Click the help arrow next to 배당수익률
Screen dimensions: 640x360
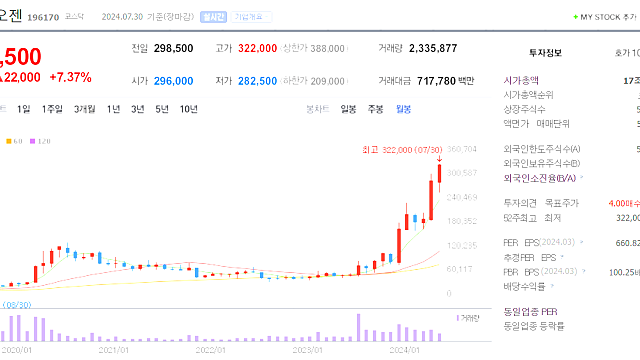pyautogui.click(x=552, y=286)
